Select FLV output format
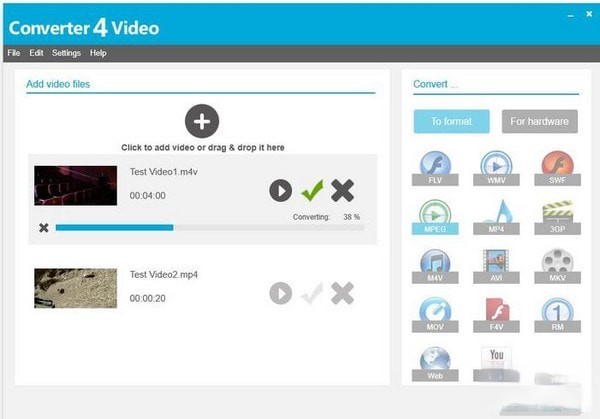The image size is (600, 419). click(435, 168)
